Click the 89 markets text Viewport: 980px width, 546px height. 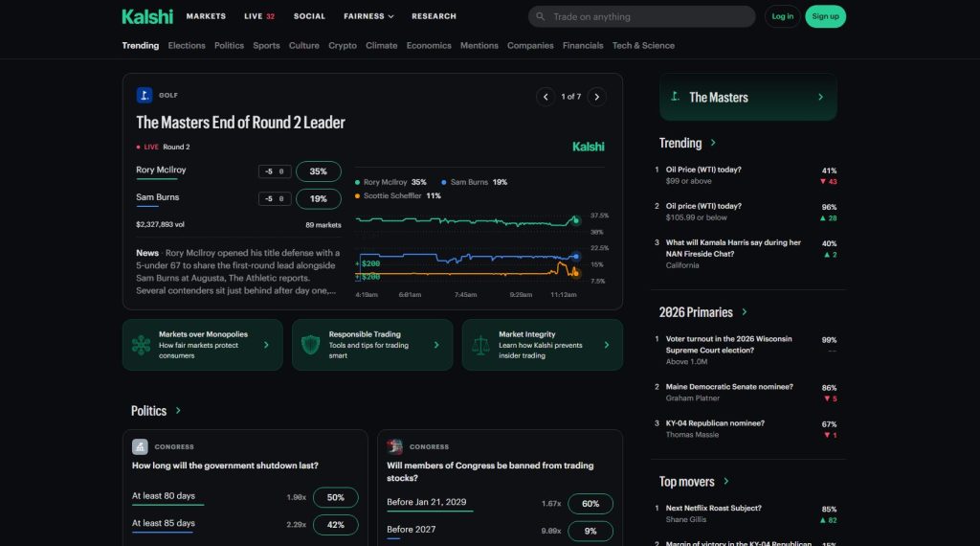click(323, 225)
